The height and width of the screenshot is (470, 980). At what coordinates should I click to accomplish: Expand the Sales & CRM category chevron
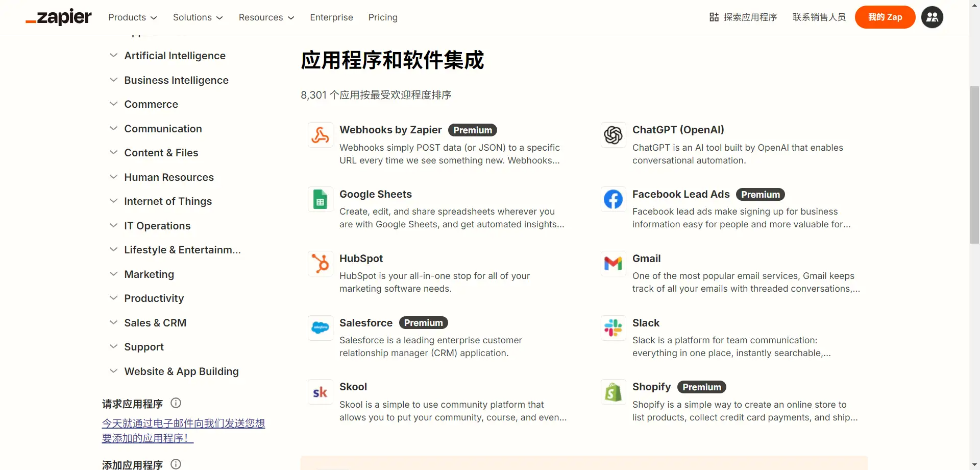113,322
